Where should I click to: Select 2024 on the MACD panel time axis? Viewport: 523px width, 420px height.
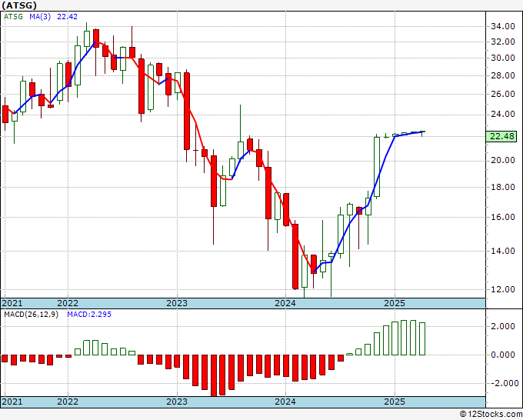tap(285, 402)
